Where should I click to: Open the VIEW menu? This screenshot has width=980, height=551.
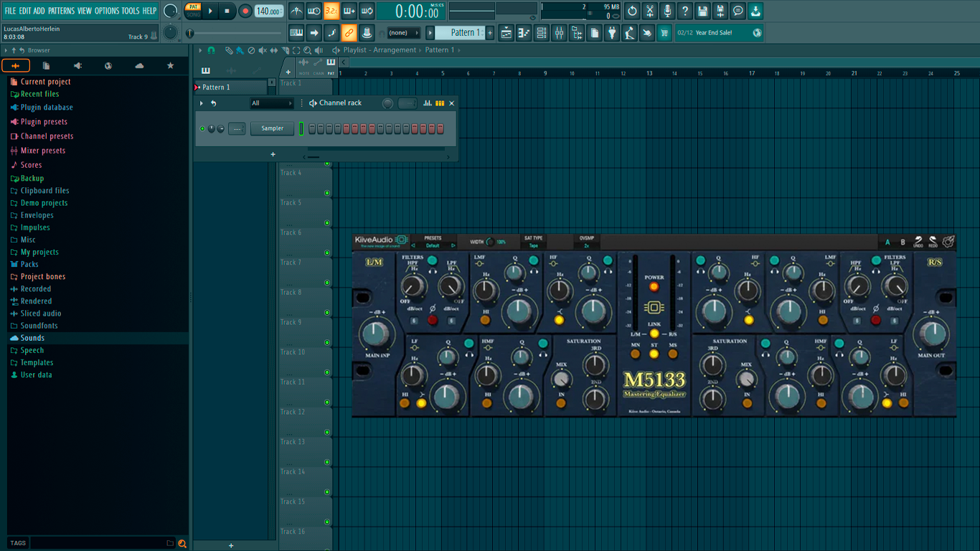[85, 11]
